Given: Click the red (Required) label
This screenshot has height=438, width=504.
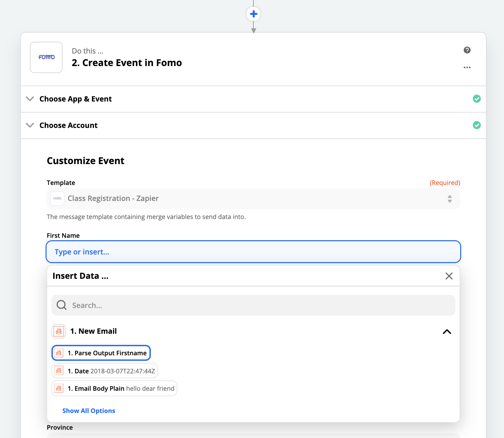Looking at the screenshot, I should (445, 182).
